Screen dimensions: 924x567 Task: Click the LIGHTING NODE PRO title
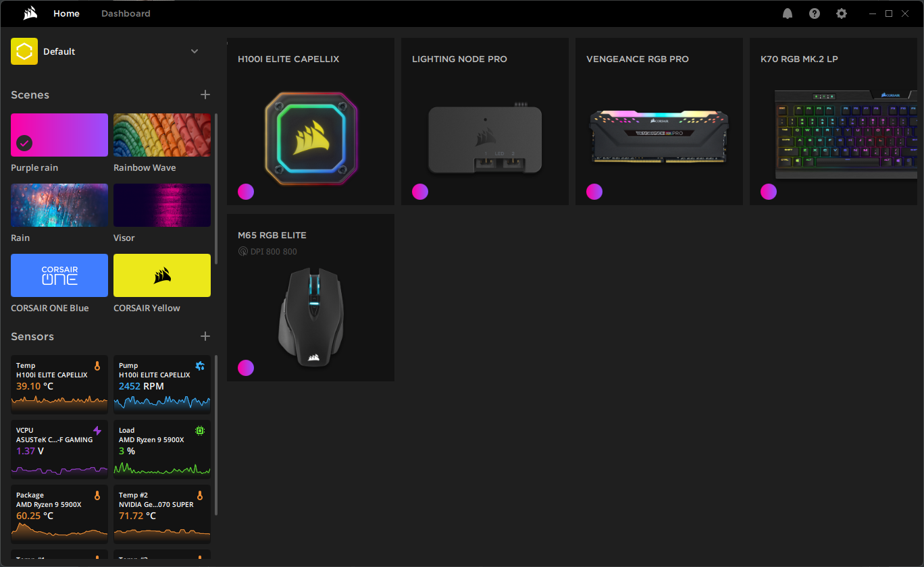[459, 59]
